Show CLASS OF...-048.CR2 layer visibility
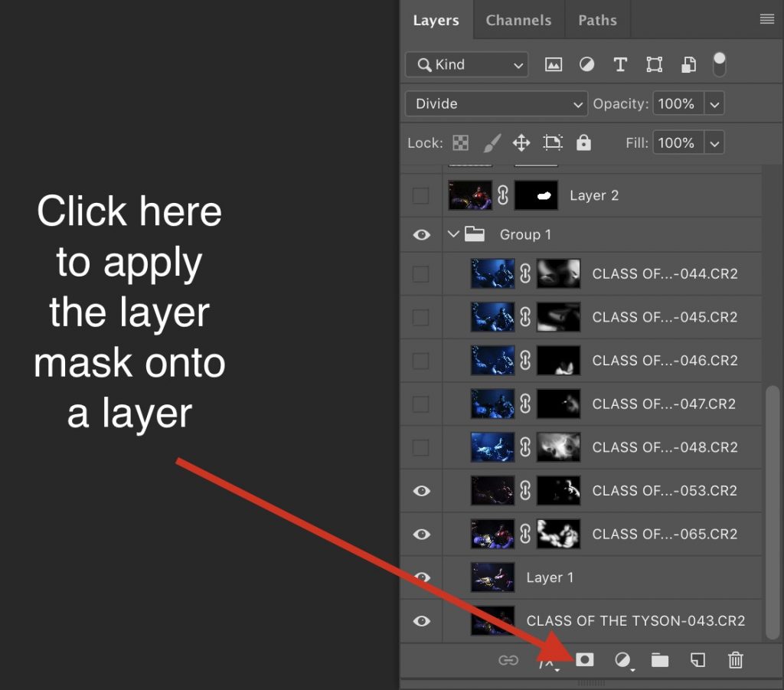This screenshot has height=690, width=784. tap(420, 447)
